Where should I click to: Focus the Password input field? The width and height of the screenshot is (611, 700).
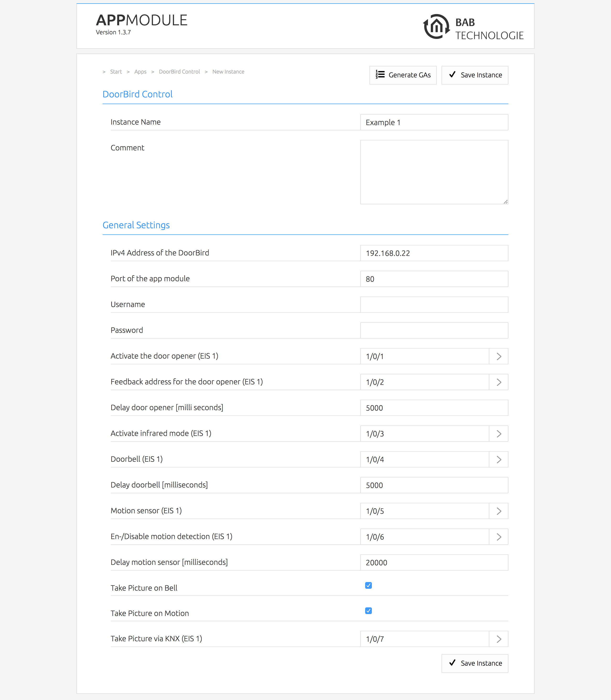click(x=434, y=330)
